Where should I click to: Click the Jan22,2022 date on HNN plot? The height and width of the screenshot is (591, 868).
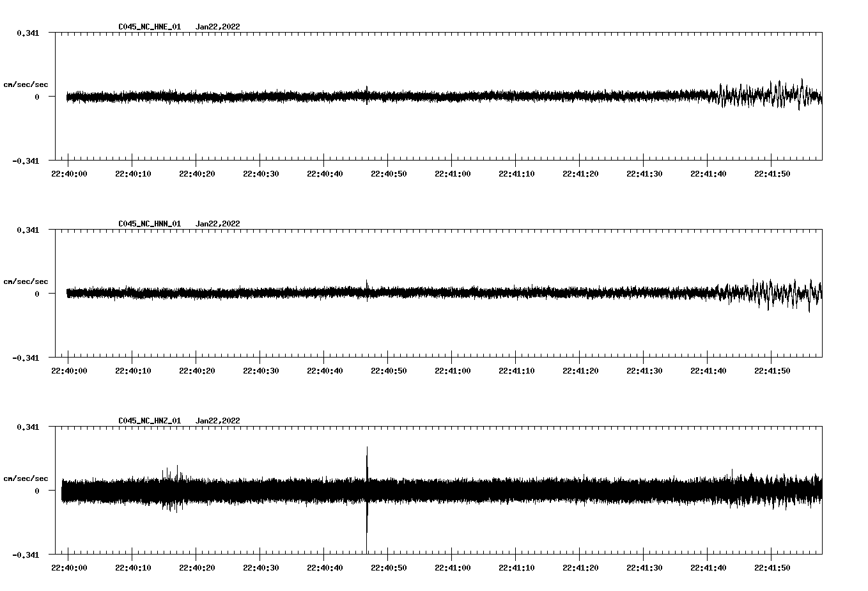click(218, 224)
